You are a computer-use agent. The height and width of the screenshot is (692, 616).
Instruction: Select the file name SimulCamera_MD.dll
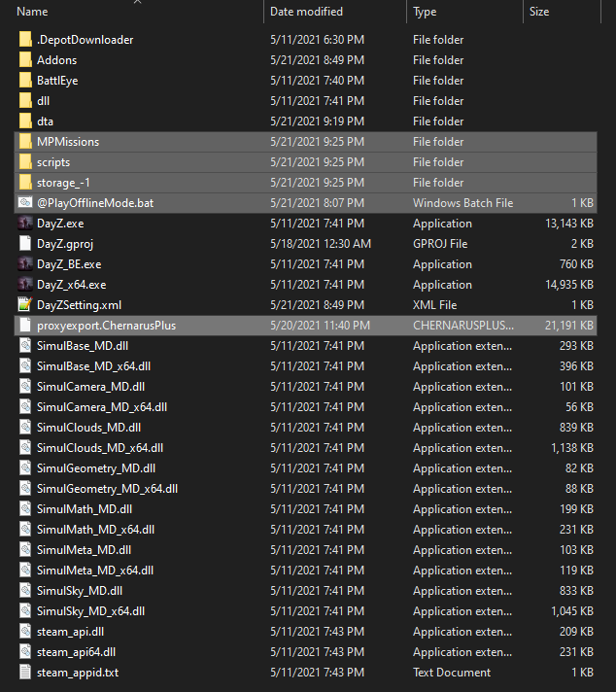click(90, 387)
